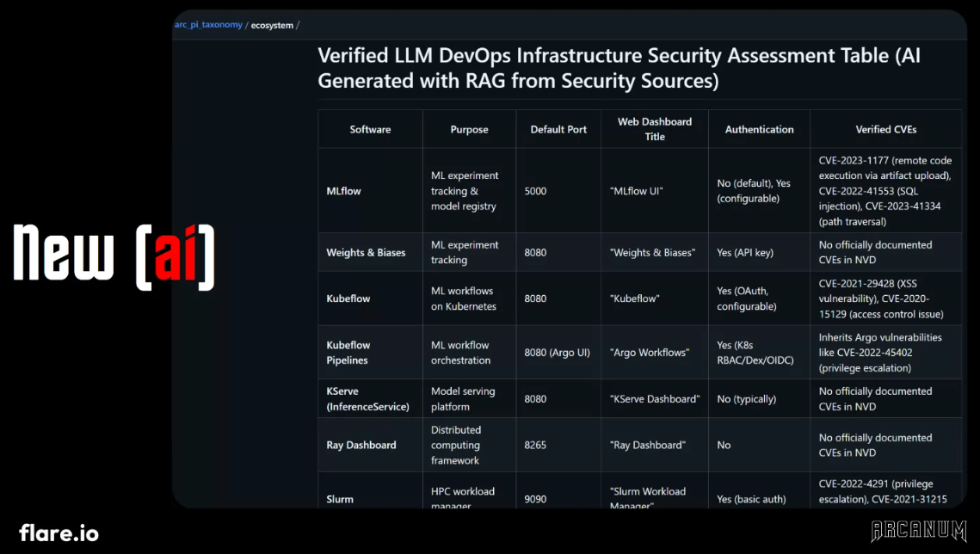
Task: Click the Slurm CVE-2022-4291 cell
Action: click(x=885, y=490)
